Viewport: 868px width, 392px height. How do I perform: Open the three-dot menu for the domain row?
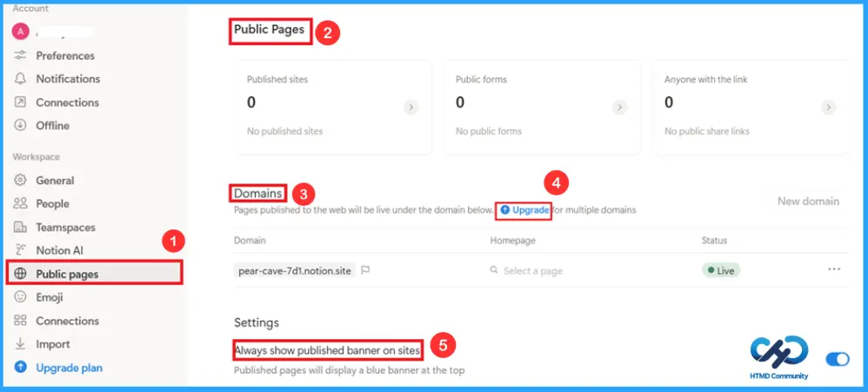coord(834,269)
